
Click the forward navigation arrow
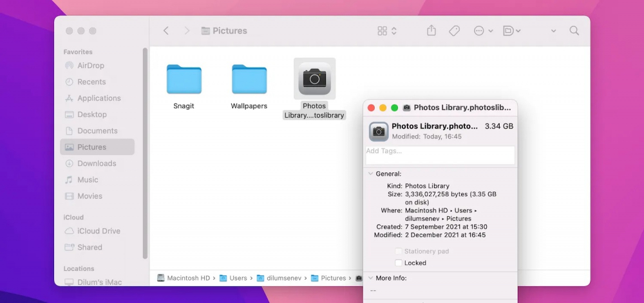187,31
